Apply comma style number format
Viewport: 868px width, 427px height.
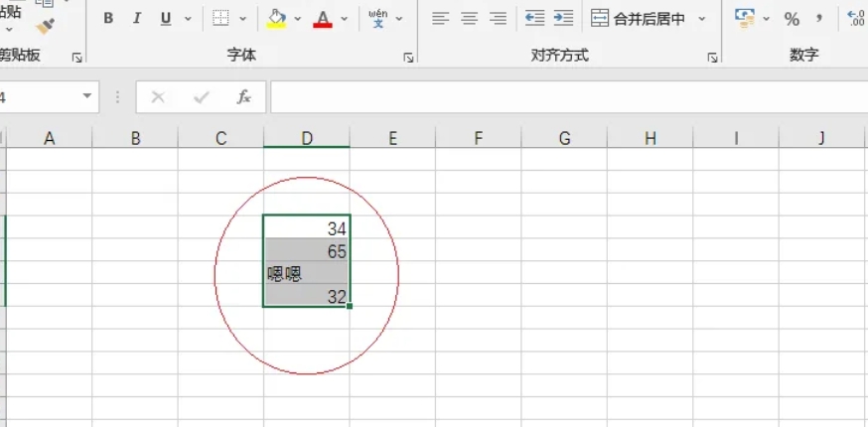point(820,18)
